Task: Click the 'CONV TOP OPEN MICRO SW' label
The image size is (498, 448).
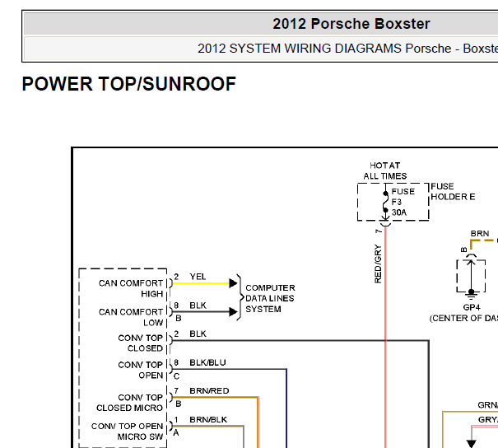Action: click(127, 432)
